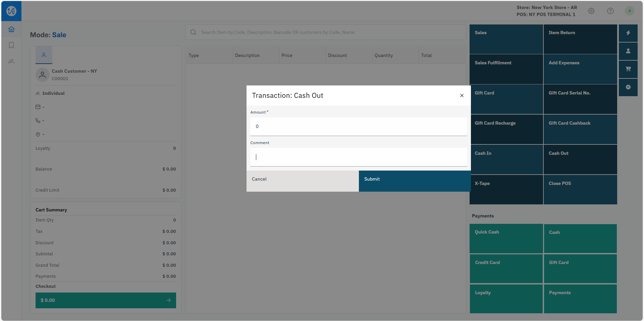Open the help question mark icon
This screenshot has width=644, height=321.
[x=610, y=11]
